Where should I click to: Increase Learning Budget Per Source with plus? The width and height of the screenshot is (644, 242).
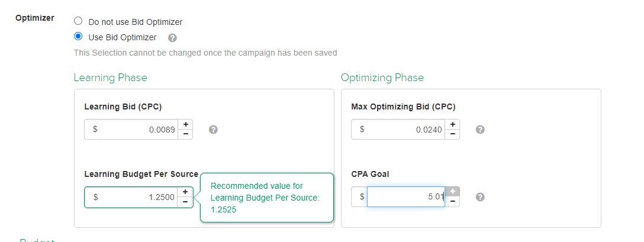[185, 192]
